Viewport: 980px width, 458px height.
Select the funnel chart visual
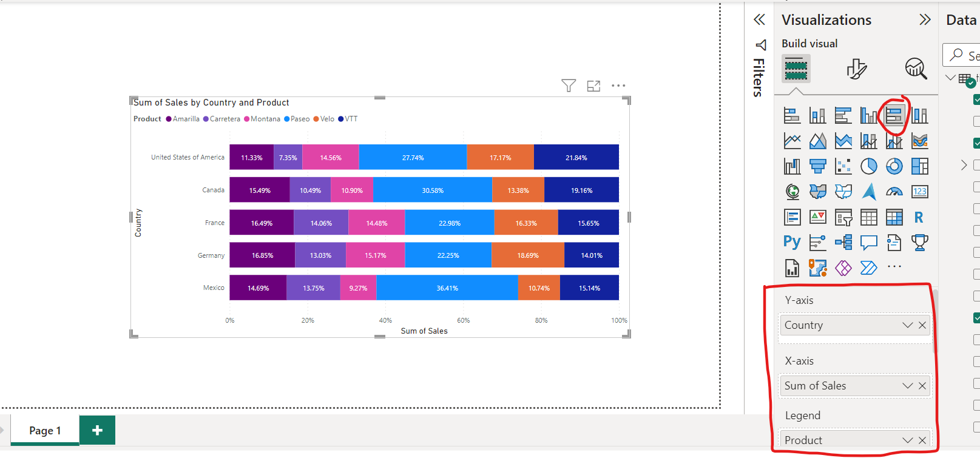pyautogui.click(x=817, y=166)
